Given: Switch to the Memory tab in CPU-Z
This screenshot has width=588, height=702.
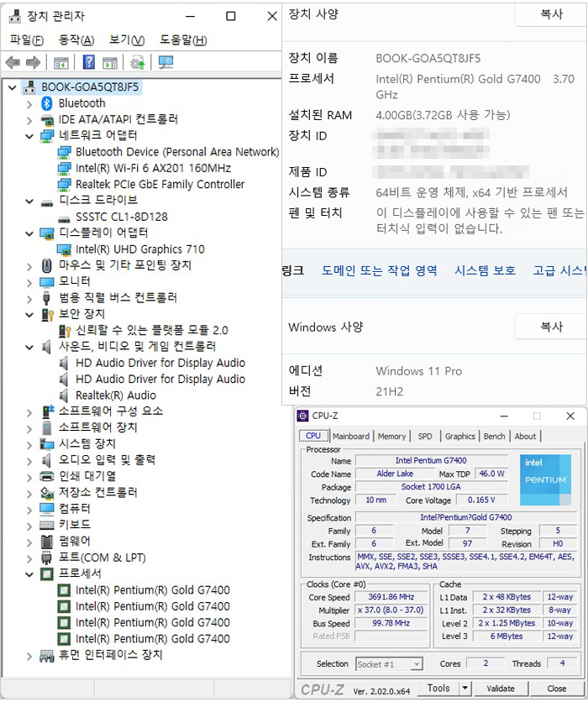Looking at the screenshot, I should click(391, 436).
